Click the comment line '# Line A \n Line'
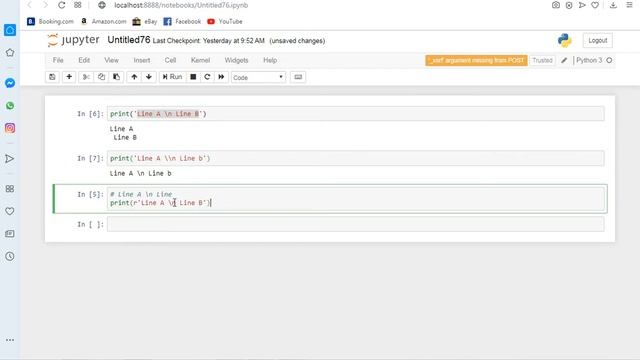 pos(141,194)
